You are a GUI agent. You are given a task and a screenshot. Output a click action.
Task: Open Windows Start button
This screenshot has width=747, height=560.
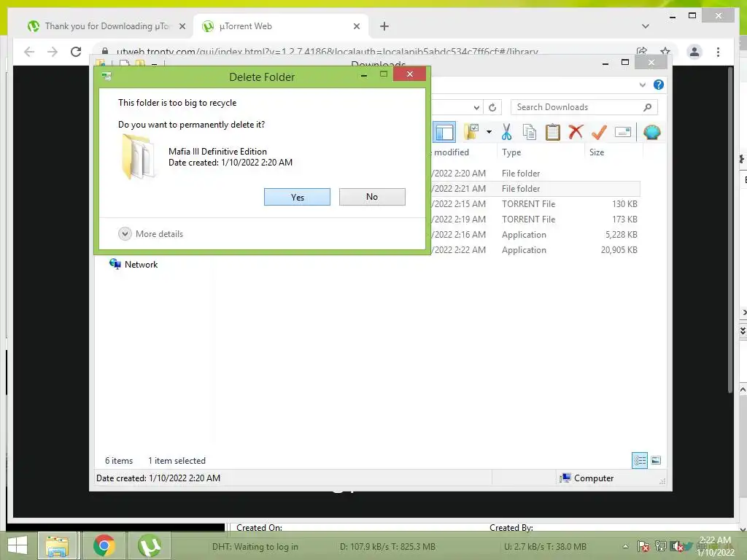tap(18, 546)
